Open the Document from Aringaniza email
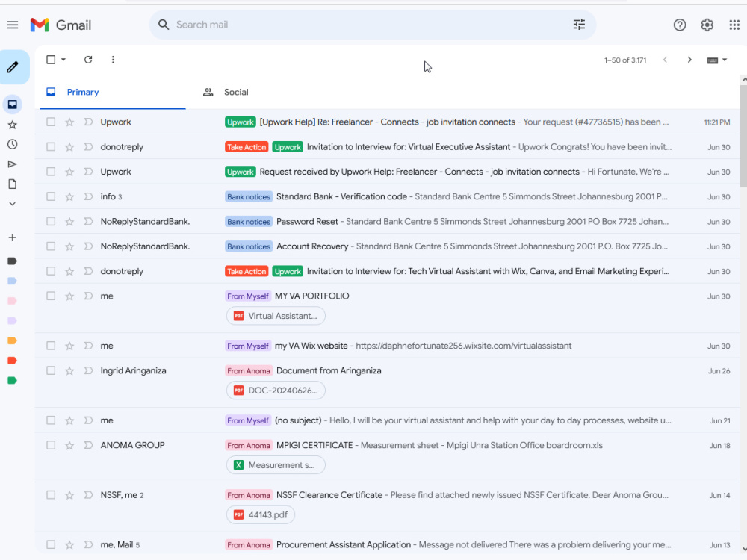Screen dimensions: 747x560 pos(388,382)
